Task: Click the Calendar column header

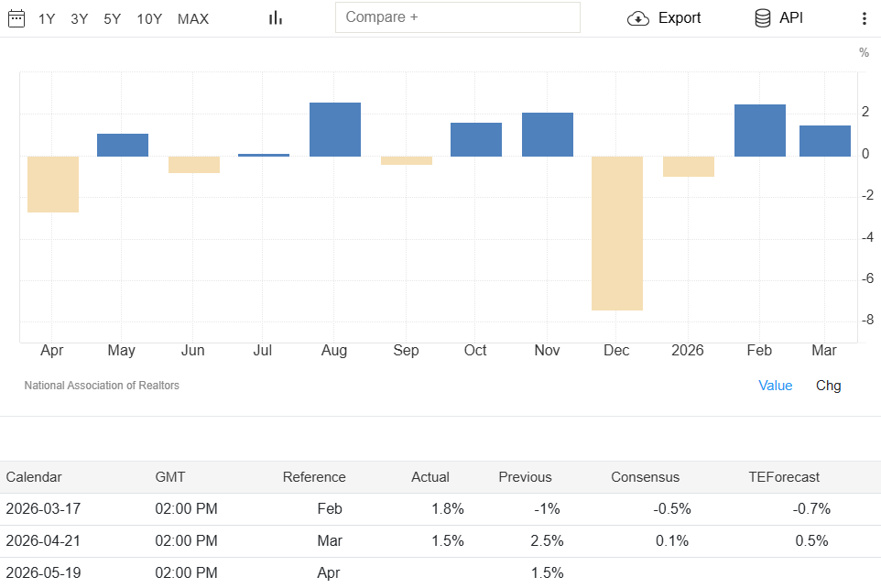Action: [34, 477]
